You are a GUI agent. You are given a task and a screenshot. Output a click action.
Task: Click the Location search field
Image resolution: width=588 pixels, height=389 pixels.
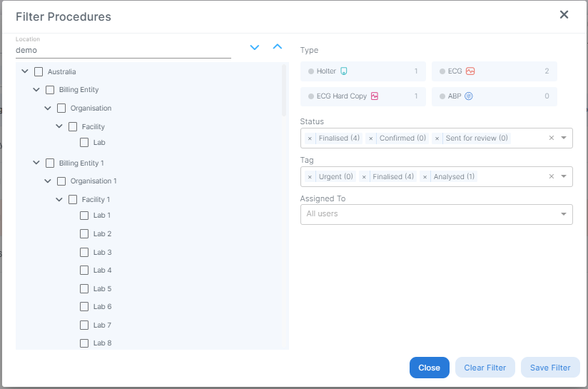point(123,51)
